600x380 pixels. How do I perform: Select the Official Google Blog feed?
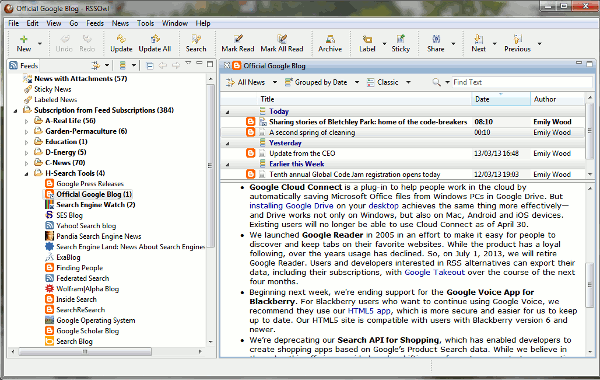click(88, 194)
